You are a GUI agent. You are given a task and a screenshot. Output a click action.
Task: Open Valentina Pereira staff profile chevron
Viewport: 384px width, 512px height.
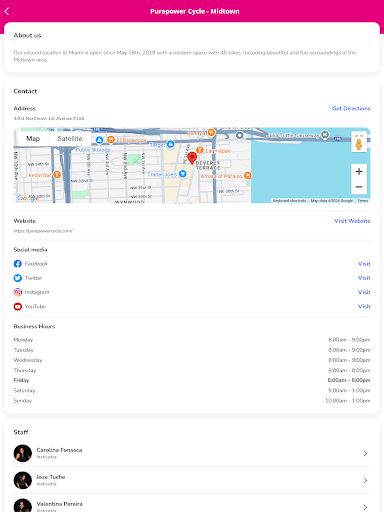(365, 507)
